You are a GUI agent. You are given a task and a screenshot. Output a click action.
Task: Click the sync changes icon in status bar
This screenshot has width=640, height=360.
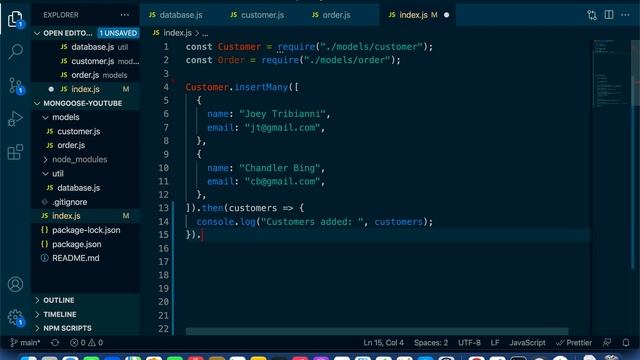click(x=55, y=343)
